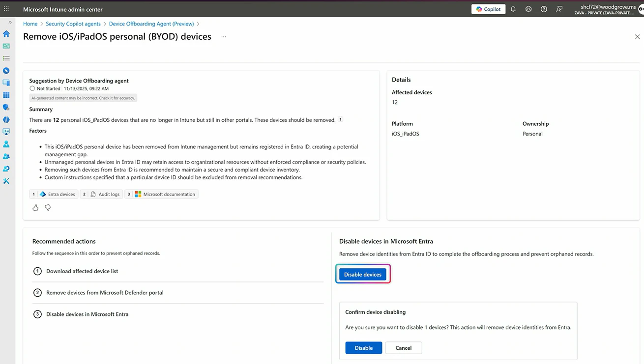The image size is (644, 364).
Task: Select the Not Started status circle
Action: [32, 88]
